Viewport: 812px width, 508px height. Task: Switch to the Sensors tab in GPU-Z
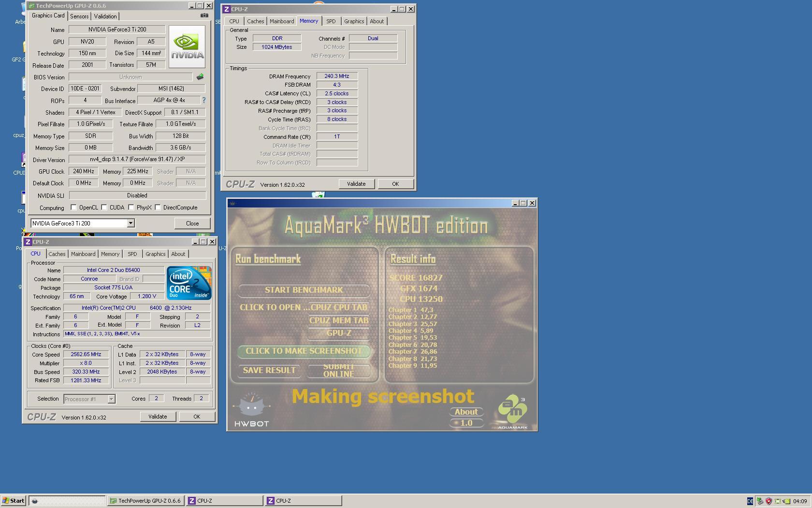pos(79,16)
